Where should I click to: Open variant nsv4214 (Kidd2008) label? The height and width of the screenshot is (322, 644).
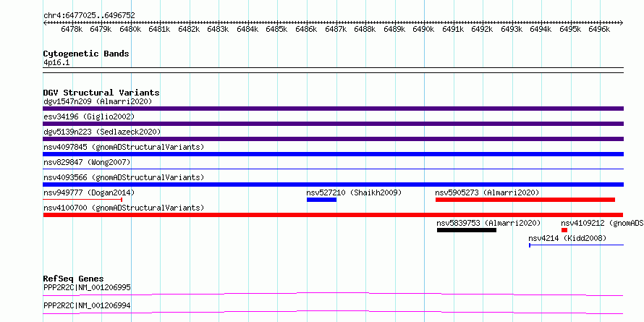(x=567, y=238)
